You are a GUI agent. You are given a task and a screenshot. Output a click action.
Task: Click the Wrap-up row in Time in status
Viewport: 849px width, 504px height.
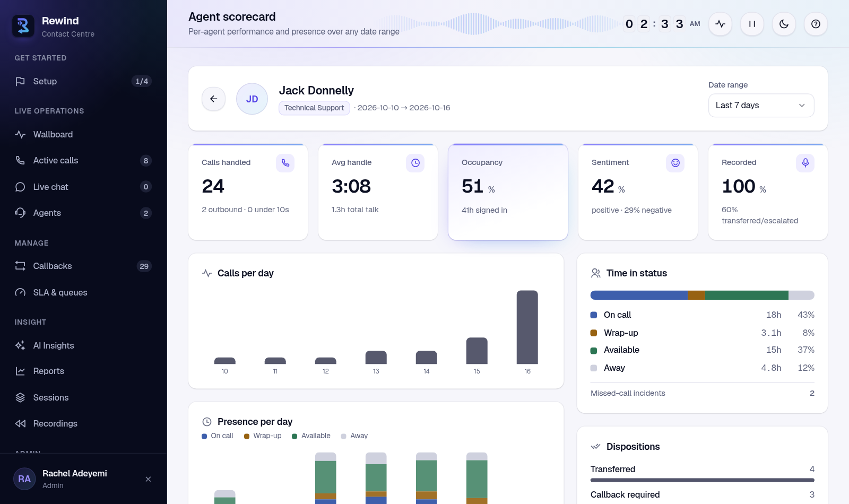pos(702,333)
